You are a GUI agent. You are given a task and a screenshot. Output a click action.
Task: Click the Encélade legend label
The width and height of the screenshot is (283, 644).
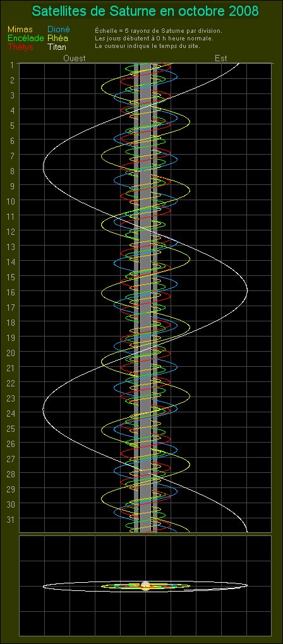[25, 38]
